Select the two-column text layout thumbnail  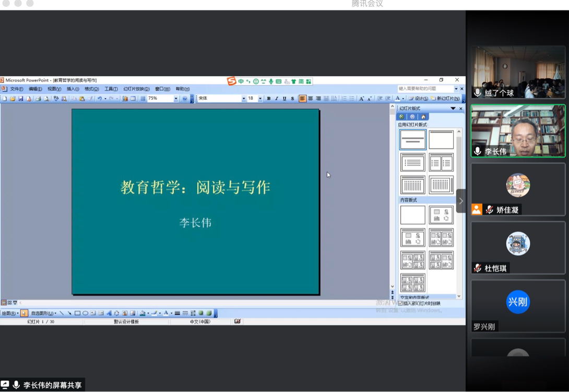441,163
